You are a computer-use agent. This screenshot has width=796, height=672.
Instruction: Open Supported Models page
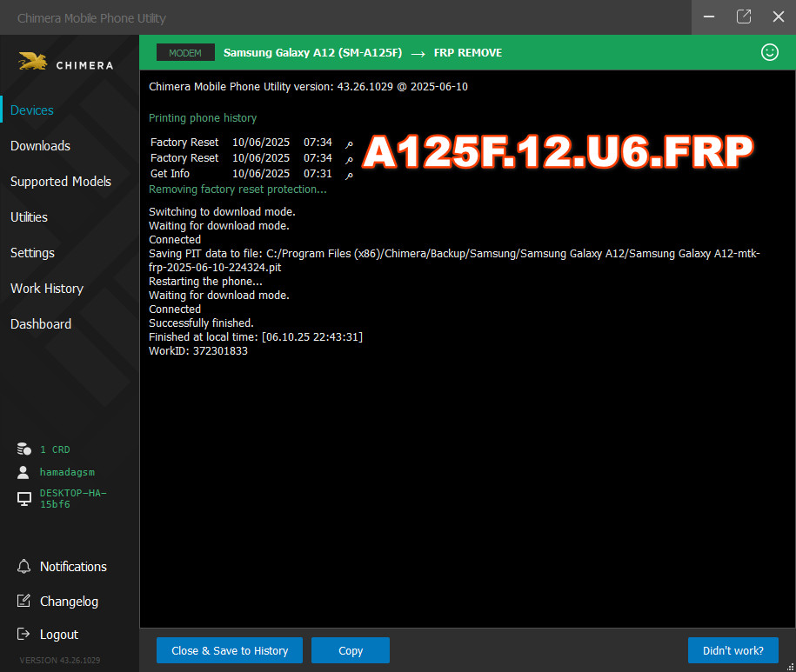61,182
